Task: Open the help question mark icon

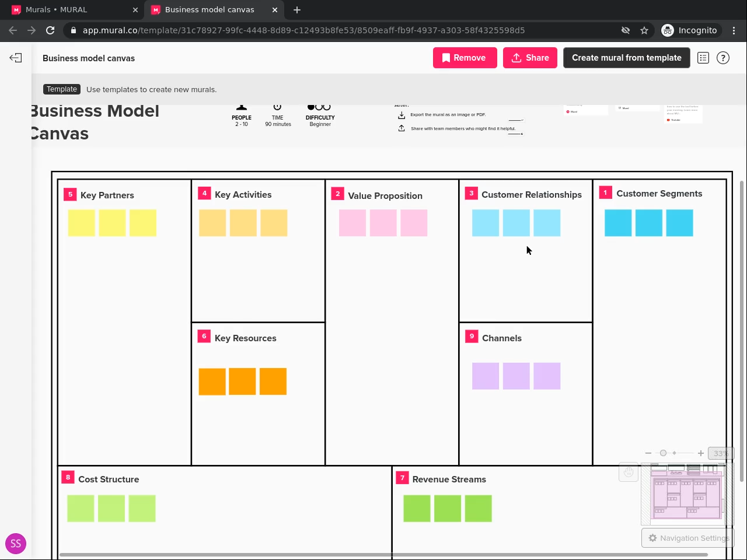Action: 723,58
